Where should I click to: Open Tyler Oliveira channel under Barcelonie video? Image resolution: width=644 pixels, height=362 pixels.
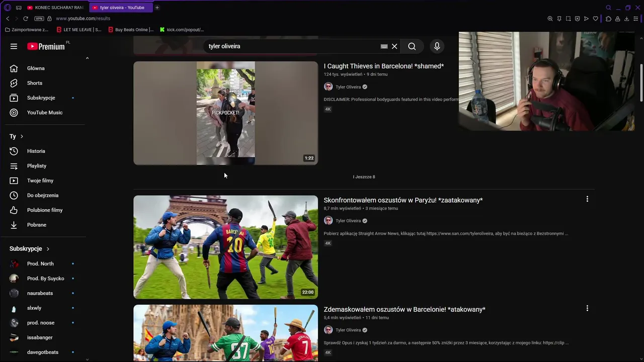pos(348,330)
